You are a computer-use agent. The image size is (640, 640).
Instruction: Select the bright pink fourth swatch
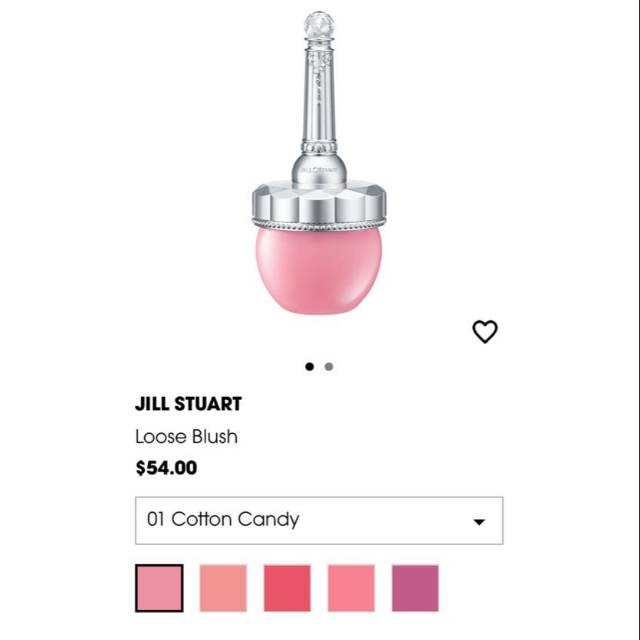[351, 588]
